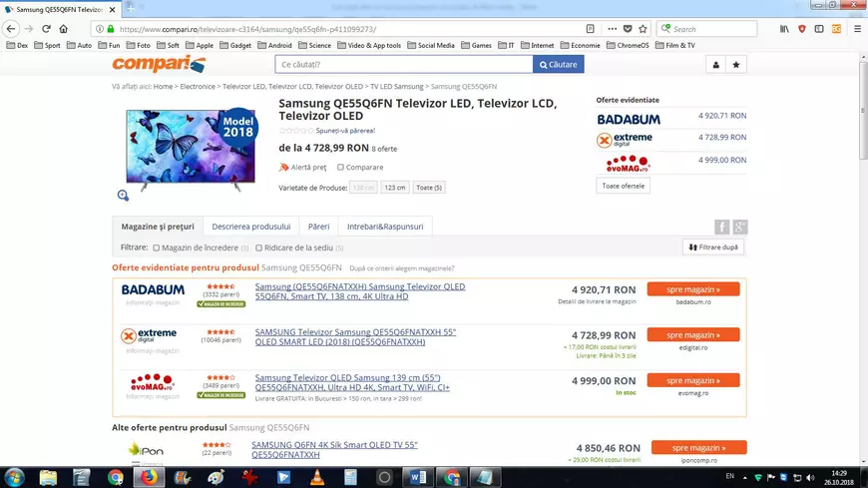The width and height of the screenshot is (868, 488).
Task: Open Social Media bookmarks folder
Action: coord(431,46)
